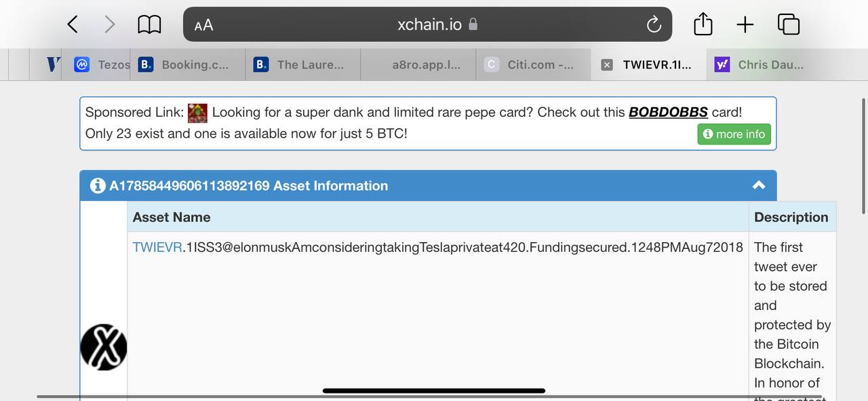
Task: Add a new tab with the plus icon
Action: coord(745,25)
